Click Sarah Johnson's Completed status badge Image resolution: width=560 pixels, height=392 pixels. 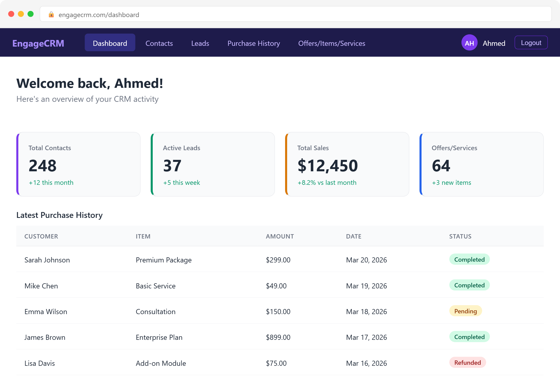click(469, 259)
